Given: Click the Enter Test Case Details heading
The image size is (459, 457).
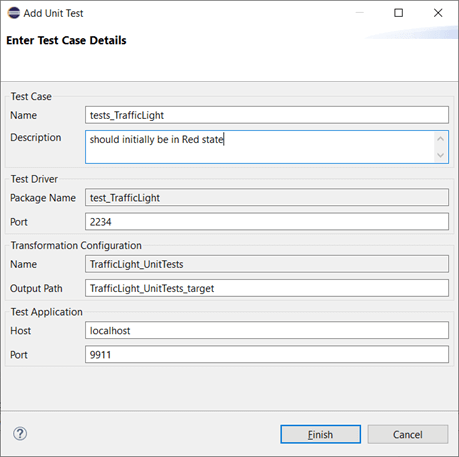Looking at the screenshot, I should 66,40.
